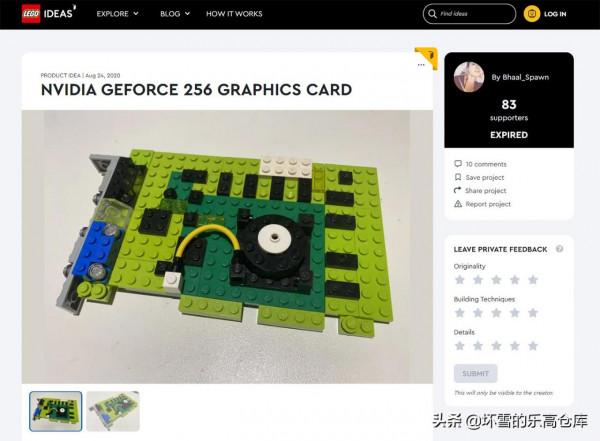Expand the Blog dropdown menu
This screenshot has width=600, height=441.
[175, 14]
